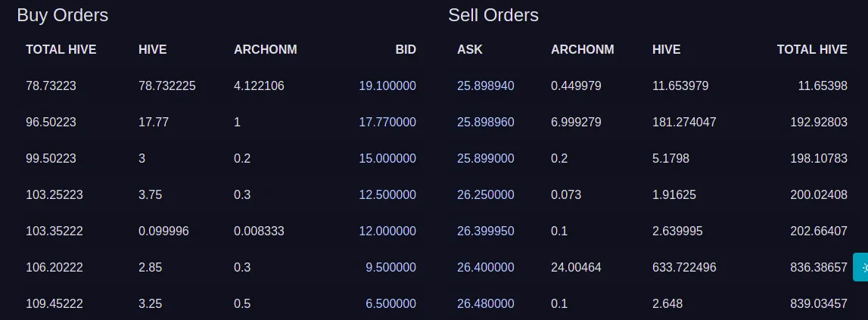Screen dimensions: 868x320
Task: Choose the 12.500000 bid price
Action: [387, 195]
